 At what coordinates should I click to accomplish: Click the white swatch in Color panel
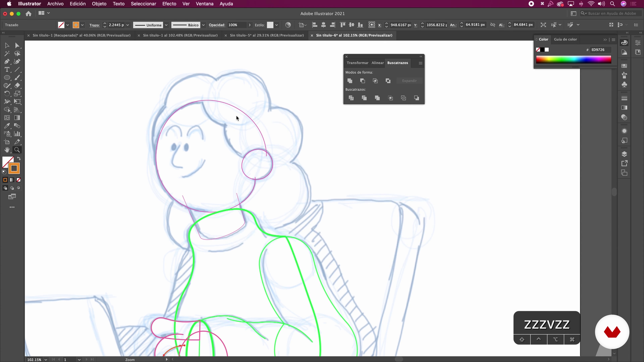pos(547,50)
